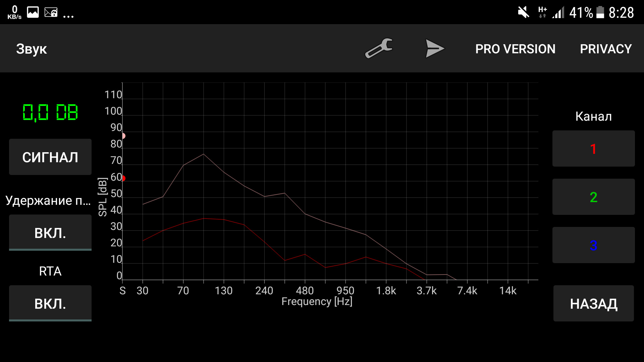The width and height of the screenshot is (644, 362).
Task: Open PRIVACY menu item
Action: coord(606,49)
